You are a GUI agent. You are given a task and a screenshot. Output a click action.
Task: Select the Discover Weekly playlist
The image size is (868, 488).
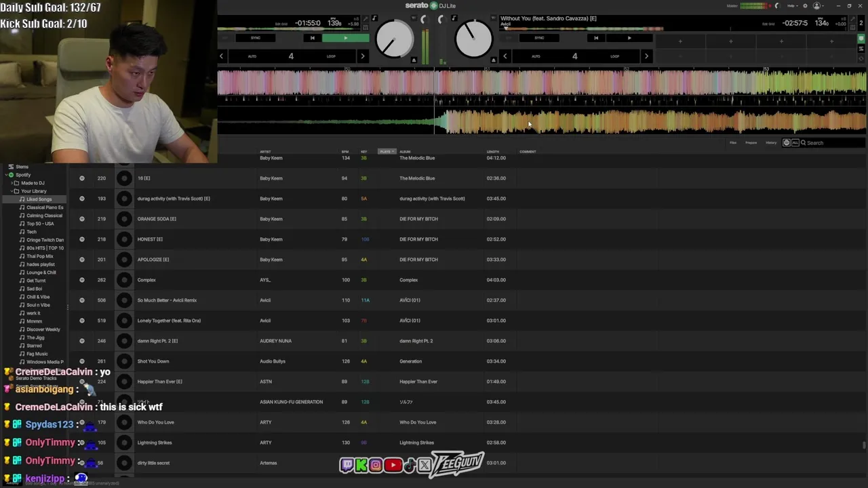43,329
